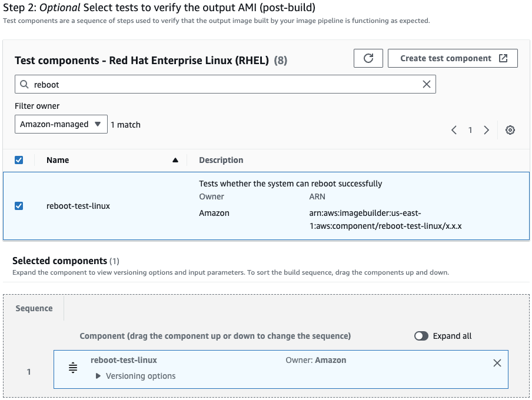The width and height of the screenshot is (532, 400).
Task: Click the drag handle beside reboot-test-linux
Action: [72, 367]
